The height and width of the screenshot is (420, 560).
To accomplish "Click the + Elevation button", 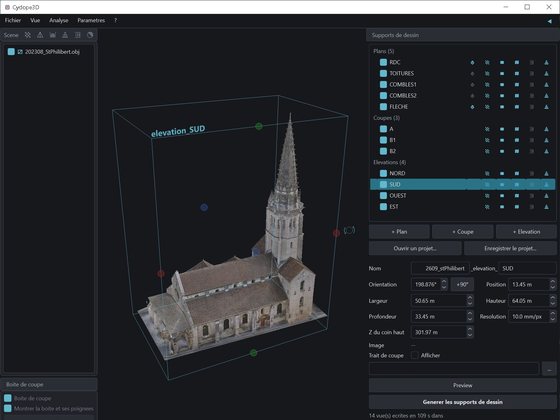I will coord(526,232).
